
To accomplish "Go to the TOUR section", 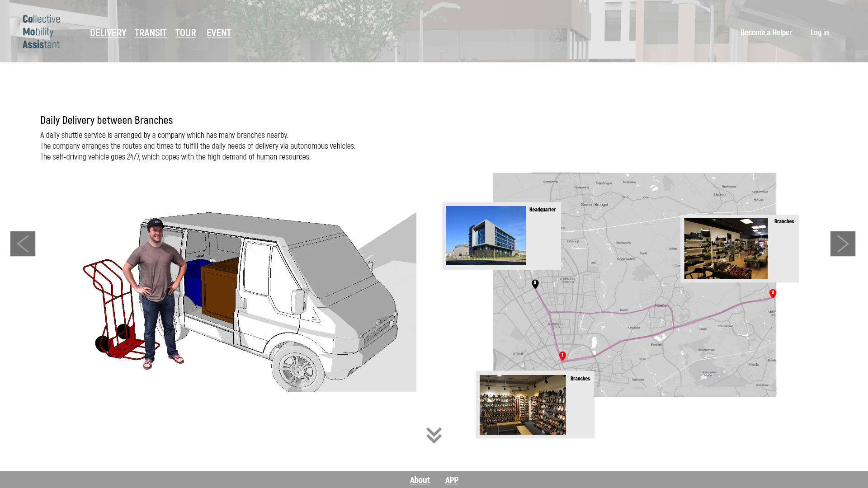I will (x=186, y=33).
